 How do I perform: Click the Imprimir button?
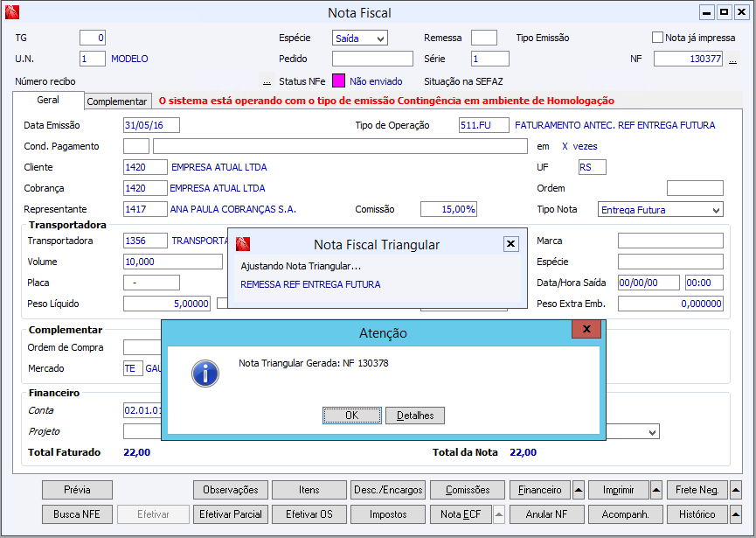tap(619, 490)
